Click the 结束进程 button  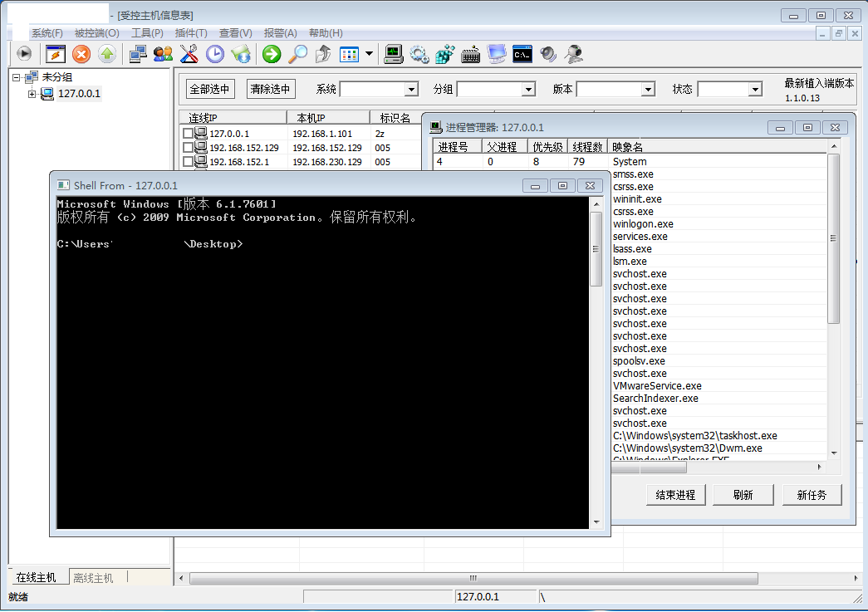pyautogui.click(x=675, y=495)
